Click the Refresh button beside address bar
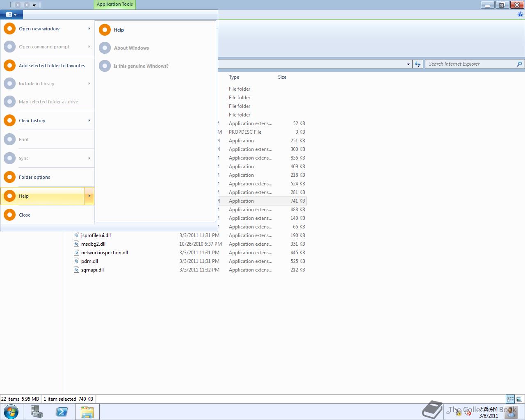Screen dimensions: 525x420 [x=418, y=64]
